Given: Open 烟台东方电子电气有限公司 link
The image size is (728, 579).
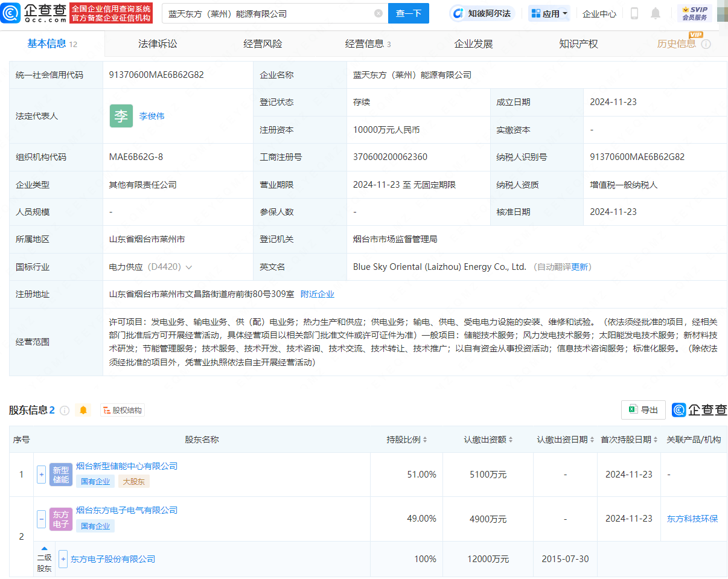Looking at the screenshot, I should 127,510.
